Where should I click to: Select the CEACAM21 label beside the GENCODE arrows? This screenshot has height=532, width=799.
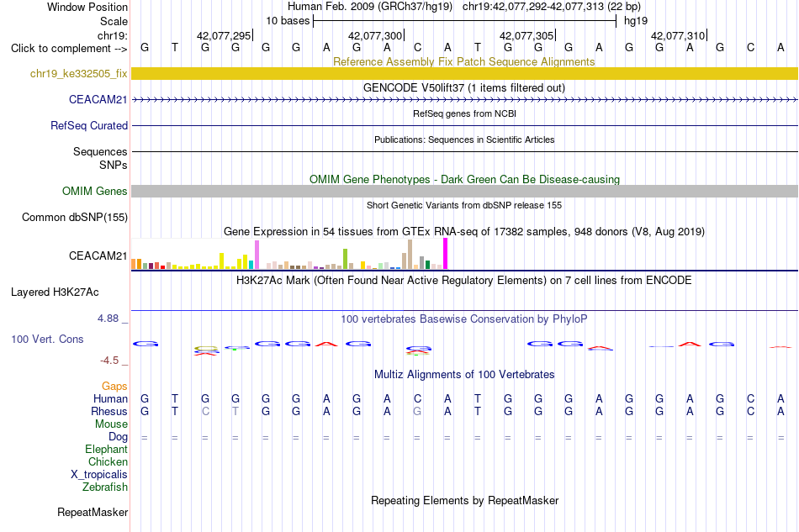[x=98, y=99]
